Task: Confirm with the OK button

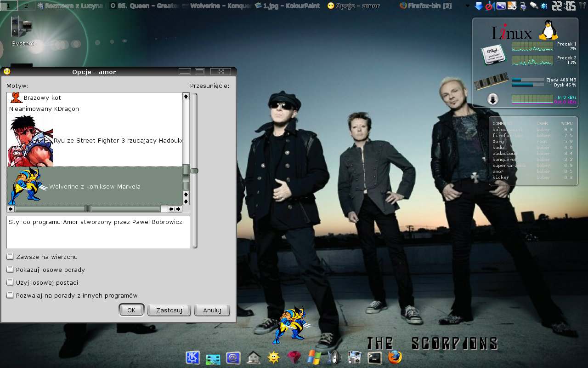Action: [131, 310]
